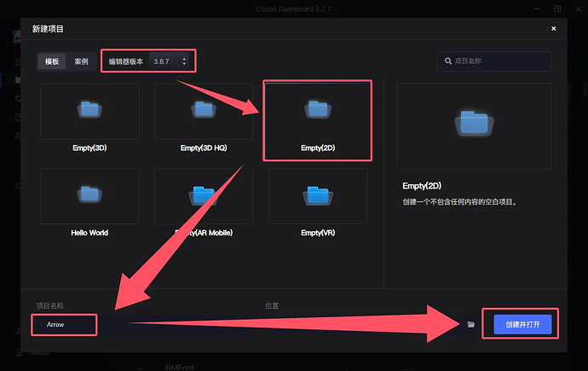Maximize the Cocos Dashboard window
The width and height of the screenshot is (588, 371).
(557, 9)
